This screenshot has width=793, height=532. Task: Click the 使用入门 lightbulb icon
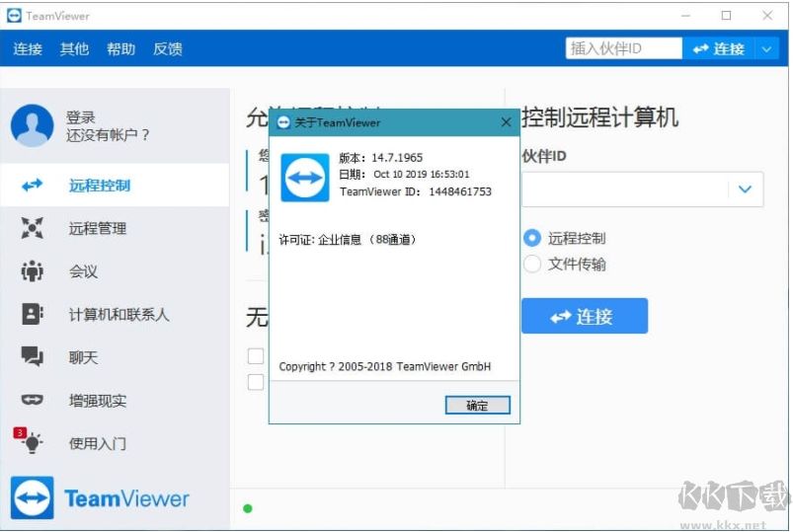(33, 443)
